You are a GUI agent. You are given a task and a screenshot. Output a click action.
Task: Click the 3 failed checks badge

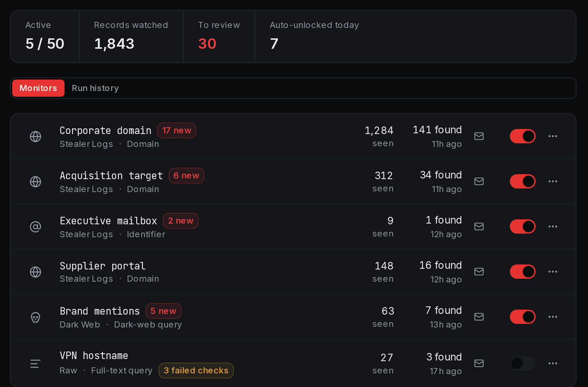point(196,371)
